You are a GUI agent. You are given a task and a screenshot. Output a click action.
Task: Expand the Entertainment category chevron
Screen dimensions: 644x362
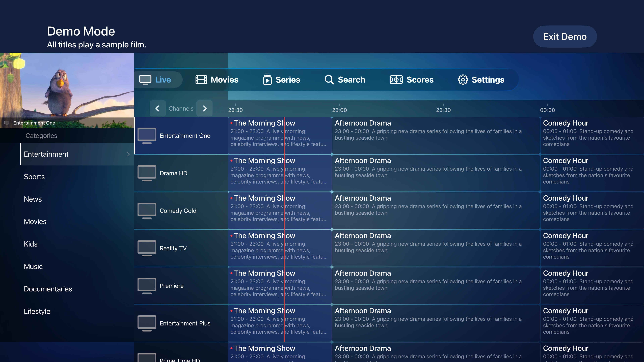click(x=128, y=154)
